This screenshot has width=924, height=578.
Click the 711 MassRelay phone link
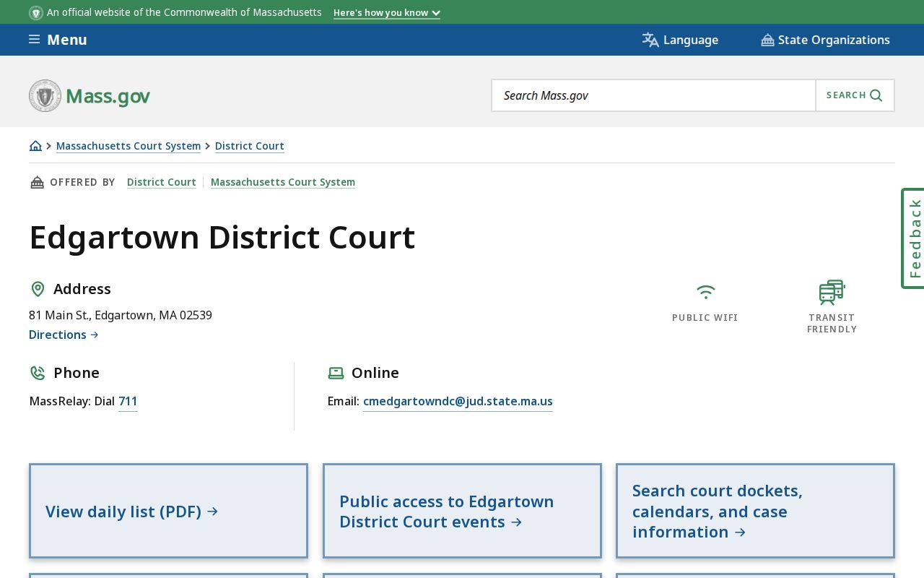pos(128,401)
